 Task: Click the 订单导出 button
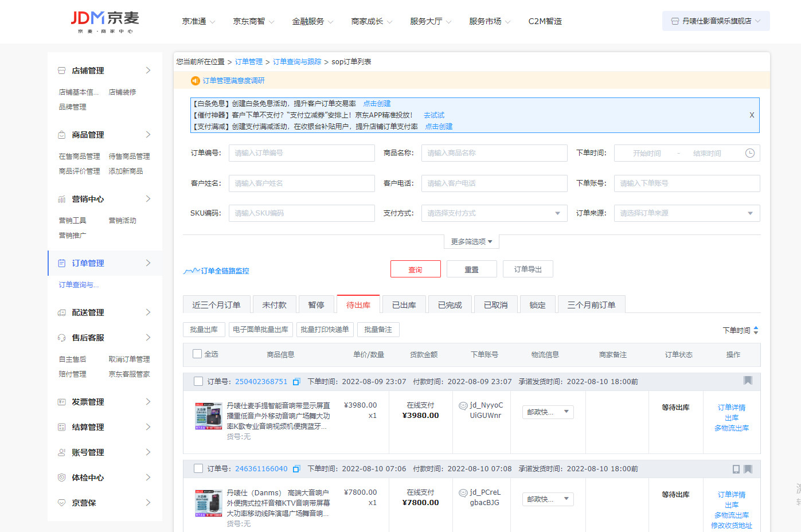point(528,269)
